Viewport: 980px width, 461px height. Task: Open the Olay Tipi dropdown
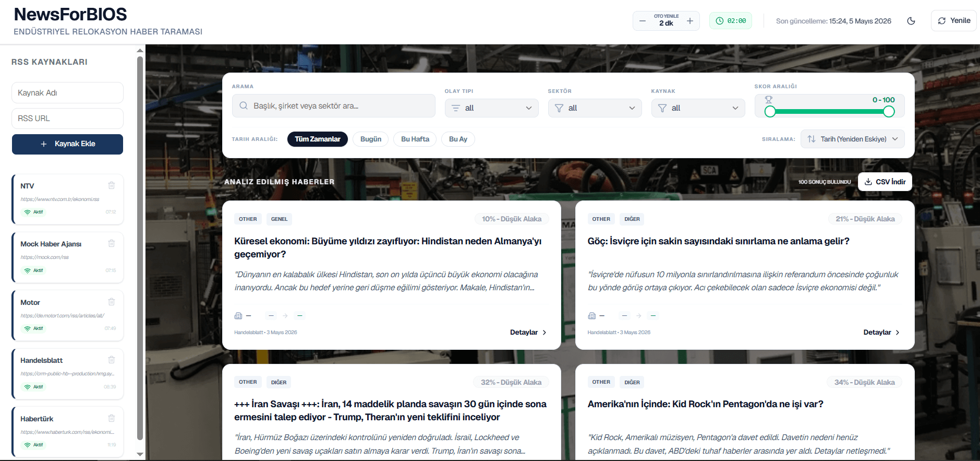(x=491, y=108)
